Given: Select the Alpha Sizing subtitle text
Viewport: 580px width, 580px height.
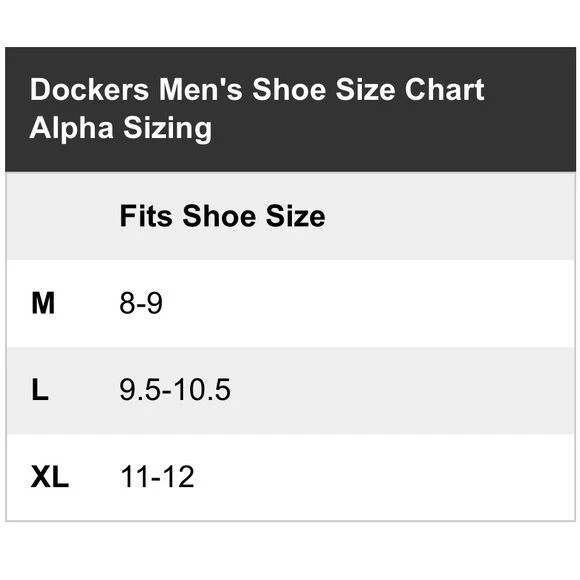Looking at the screenshot, I should (121, 128).
